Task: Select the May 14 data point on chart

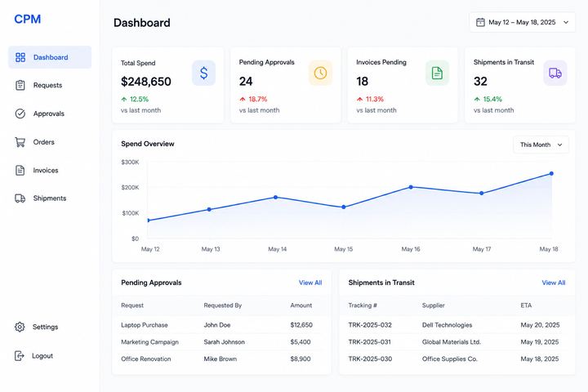Action: [x=276, y=198]
